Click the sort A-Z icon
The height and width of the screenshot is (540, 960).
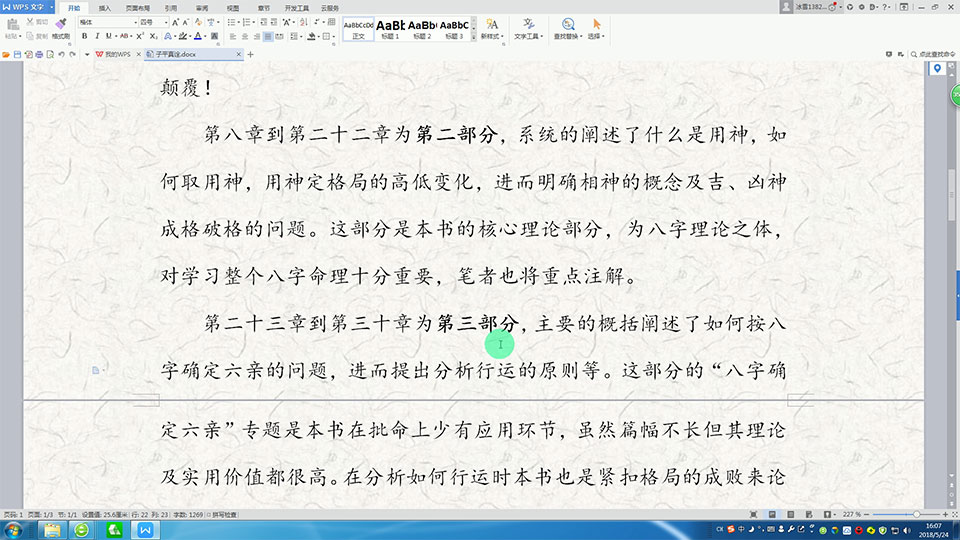pos(304,22)
